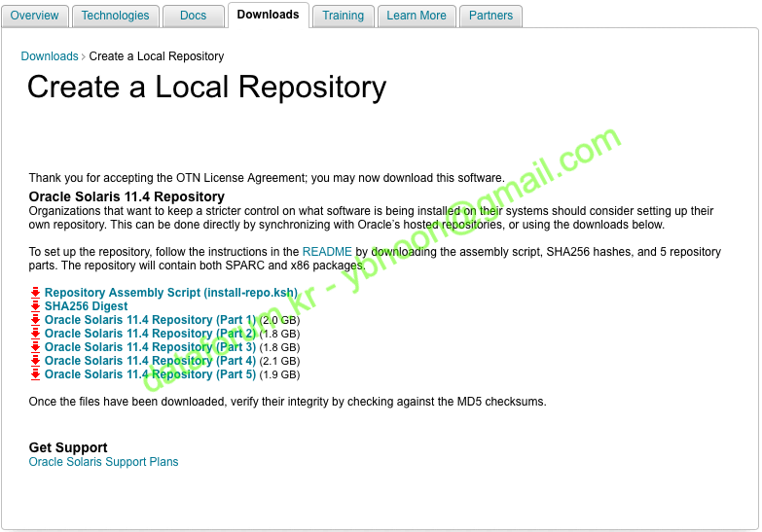The width and height of the screenshot is (762, 532).
Task: Click download arrow icon beside SHA256 Digest
Action: [x=35, y=306]
